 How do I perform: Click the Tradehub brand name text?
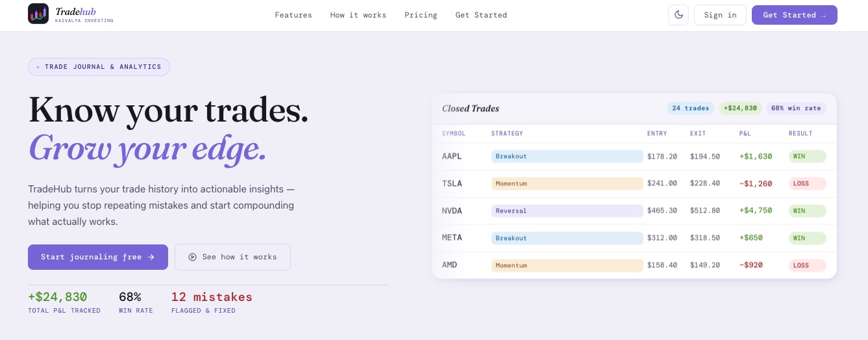(75, 12)
